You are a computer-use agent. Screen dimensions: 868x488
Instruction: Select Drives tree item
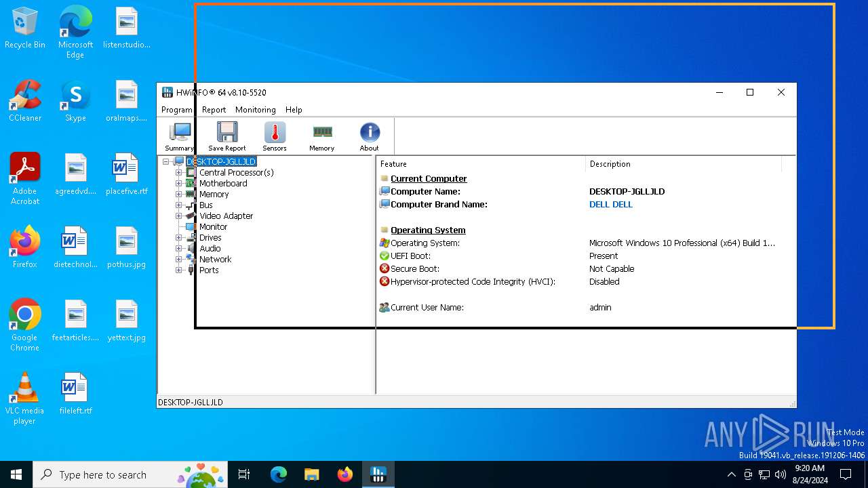pyautogui.click(x=210, y=238)
